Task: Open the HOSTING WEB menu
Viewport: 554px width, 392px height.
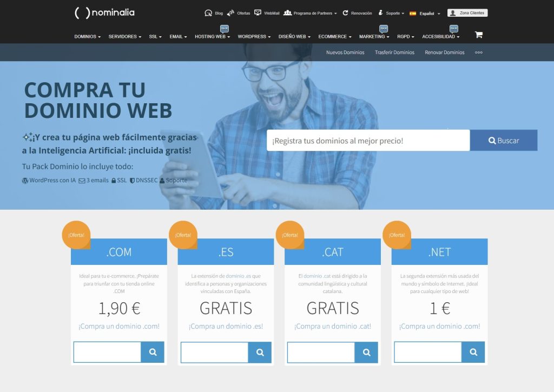Action: [212, 37]
